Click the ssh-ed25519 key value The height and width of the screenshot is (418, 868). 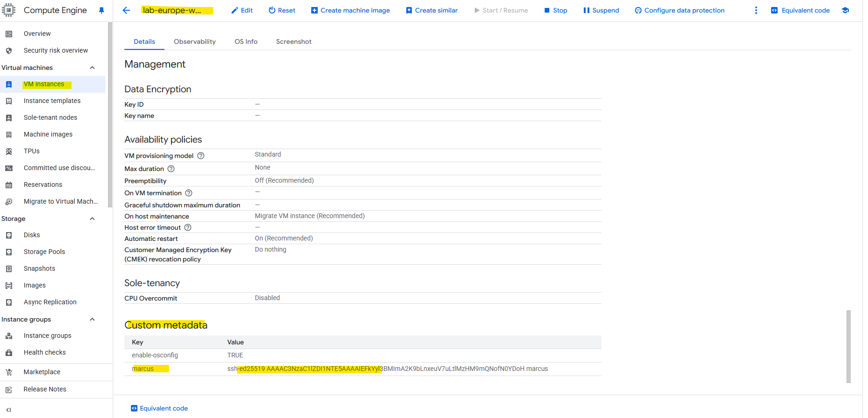point(388,369)
